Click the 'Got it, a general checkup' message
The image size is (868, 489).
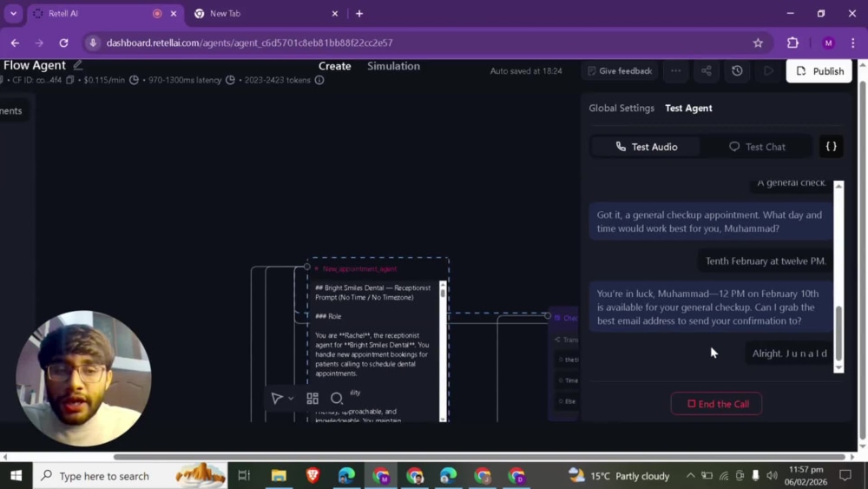coord(711,221)
